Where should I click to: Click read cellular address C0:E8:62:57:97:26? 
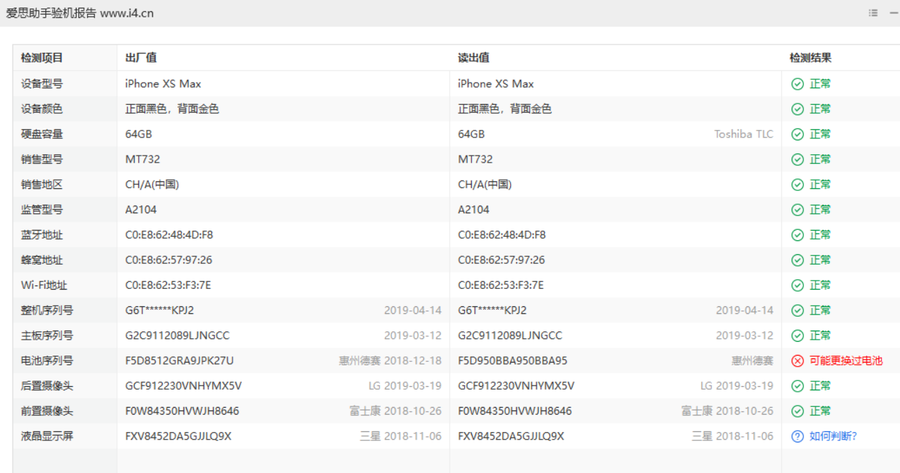[502, 260]
